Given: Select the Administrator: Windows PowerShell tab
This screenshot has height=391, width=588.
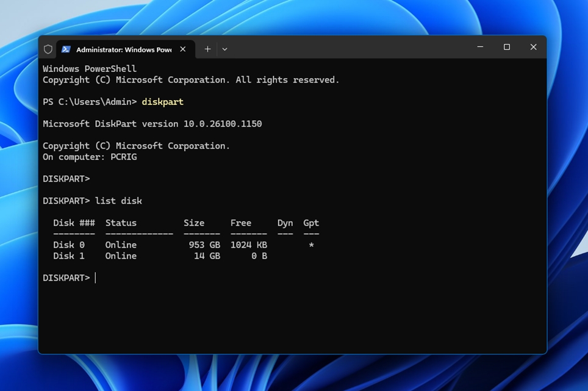Looking at the screenshot, I should 126,49.
